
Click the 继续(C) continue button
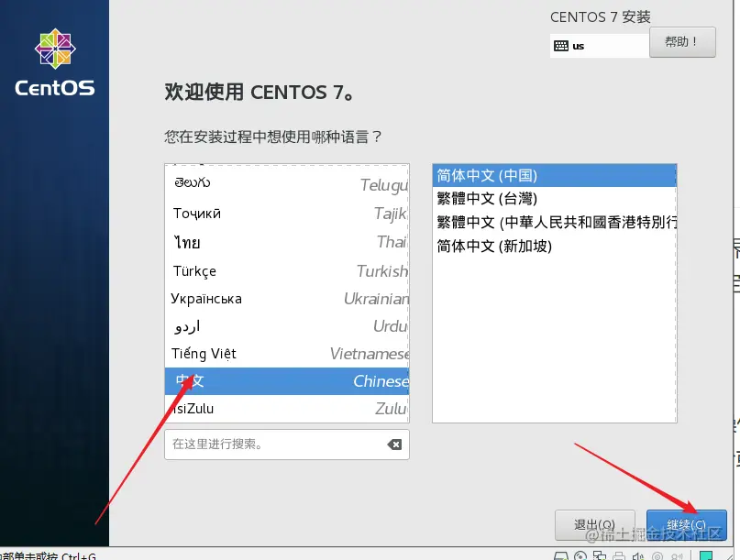point(686,524)
